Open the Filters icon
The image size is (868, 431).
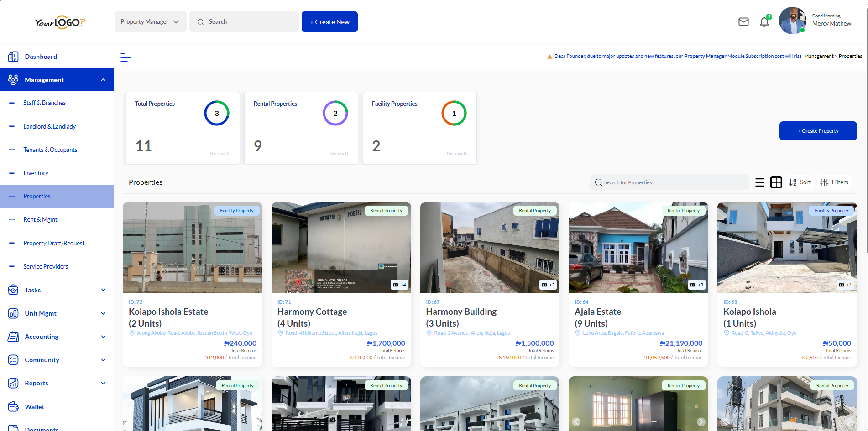834,182
